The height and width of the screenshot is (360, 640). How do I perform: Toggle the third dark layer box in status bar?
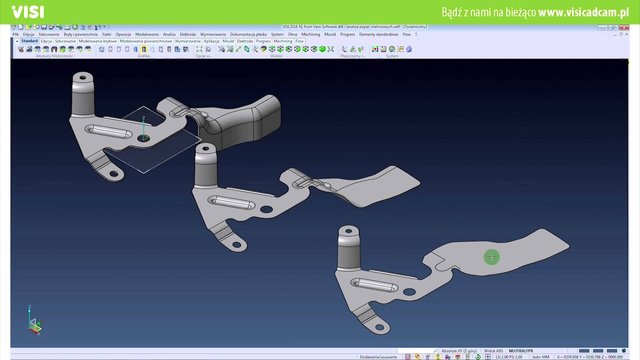tap(612, 351)
